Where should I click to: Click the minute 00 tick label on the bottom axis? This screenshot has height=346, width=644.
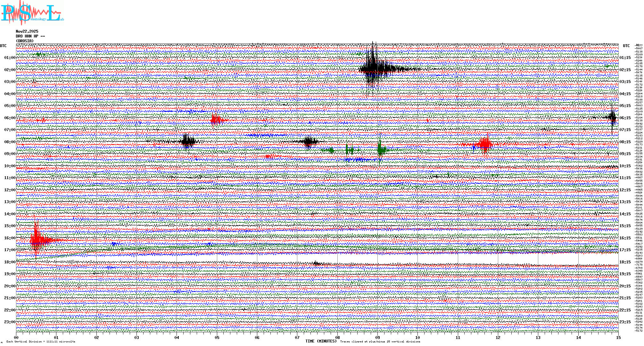[x=16, y=338]
